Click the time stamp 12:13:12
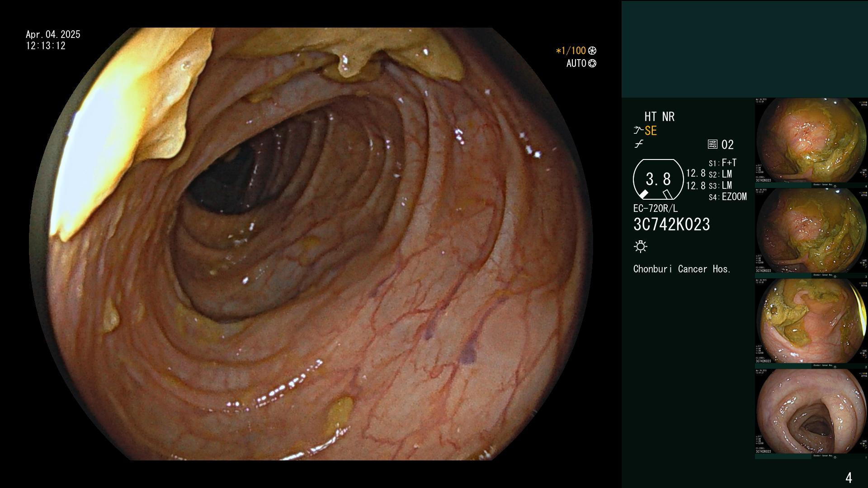The width and height of the screenshot is (868, 488). 46,46
